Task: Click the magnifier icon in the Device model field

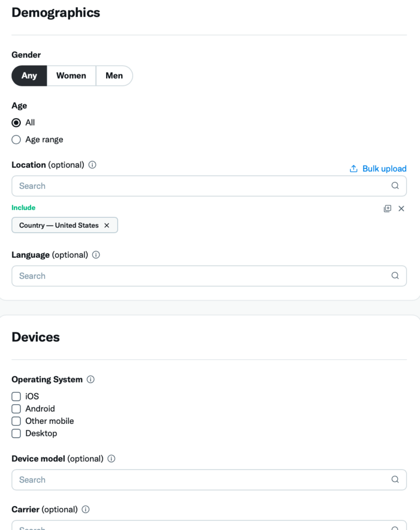Action: coord(395,480)
